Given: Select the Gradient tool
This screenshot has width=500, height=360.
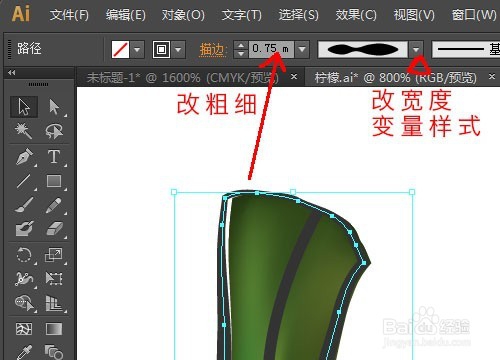Looking at the screenshot, I should pyautogui.click(x=54, y=329).
